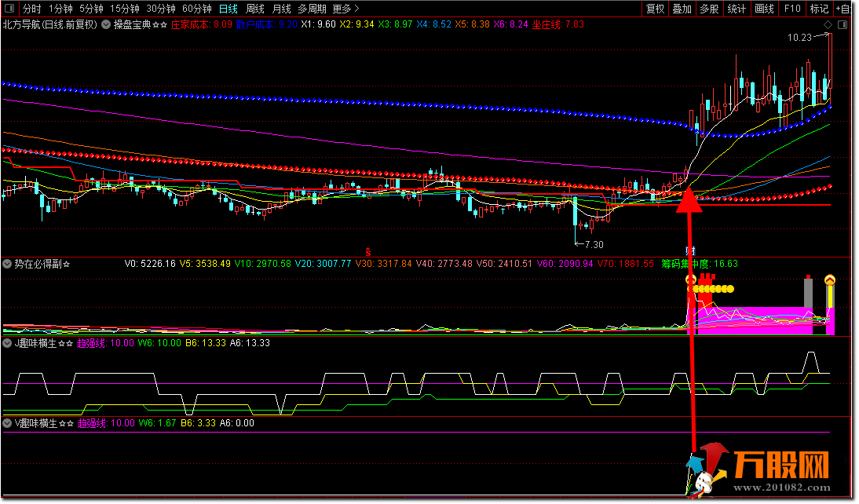The width and height of the screenshot is (859, 504).
Task: Select the 15分钟 timeframe
Action: tap(124, 9)
